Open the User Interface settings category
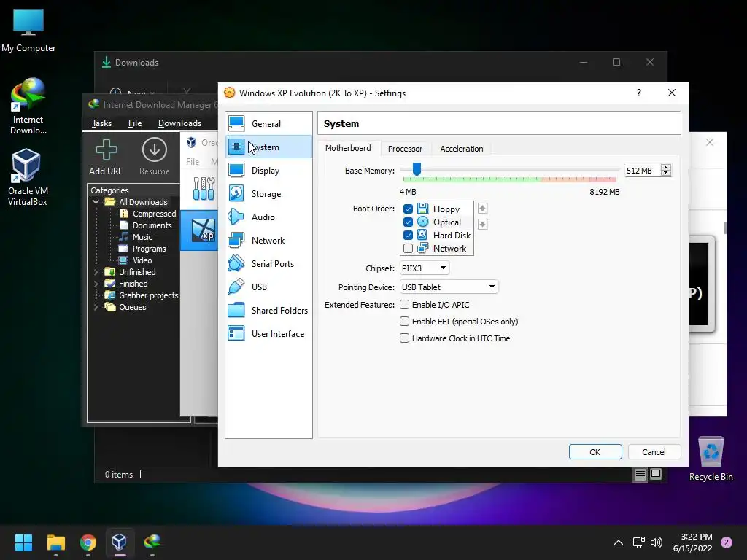747x560 pixels. [x=268, y=334]
